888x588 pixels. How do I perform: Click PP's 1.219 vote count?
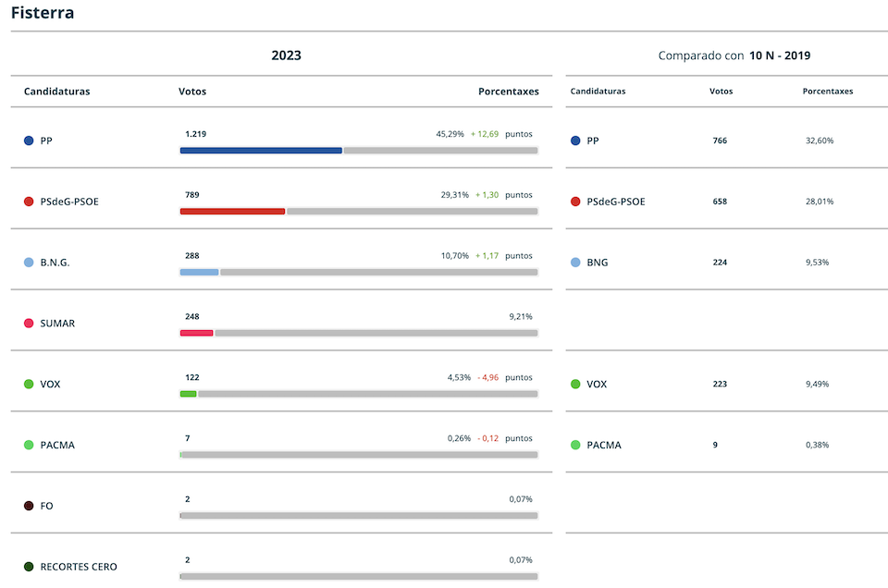(x=195, y=134)
